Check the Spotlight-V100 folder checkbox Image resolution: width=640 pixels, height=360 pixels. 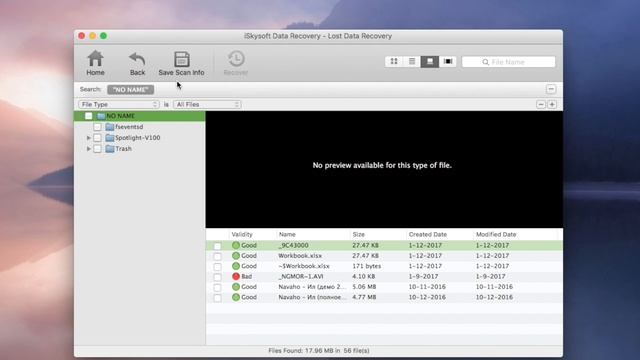pyautogui.click(x=97, y=138)
